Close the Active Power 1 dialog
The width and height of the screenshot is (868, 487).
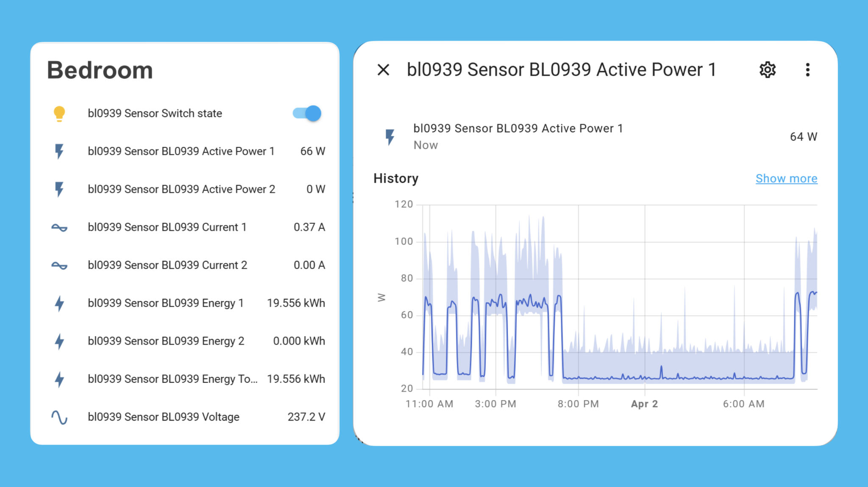tap(384, 70)
